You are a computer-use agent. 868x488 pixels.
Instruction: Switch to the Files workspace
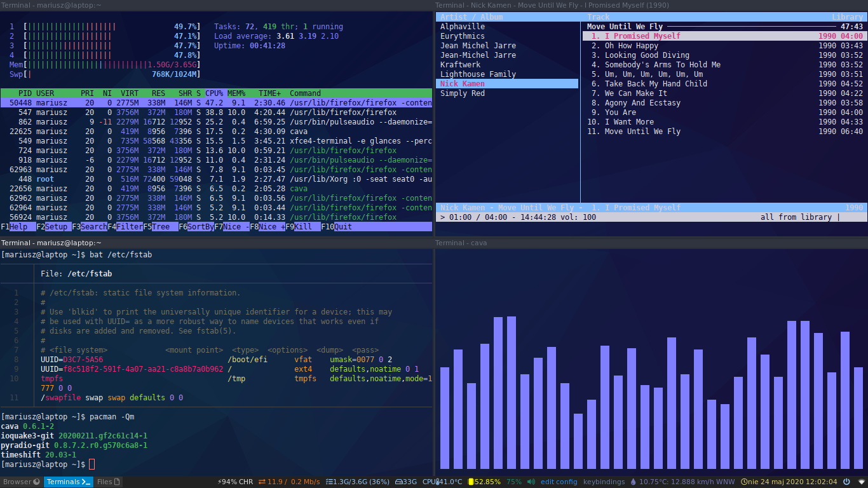tap(109, 482)
